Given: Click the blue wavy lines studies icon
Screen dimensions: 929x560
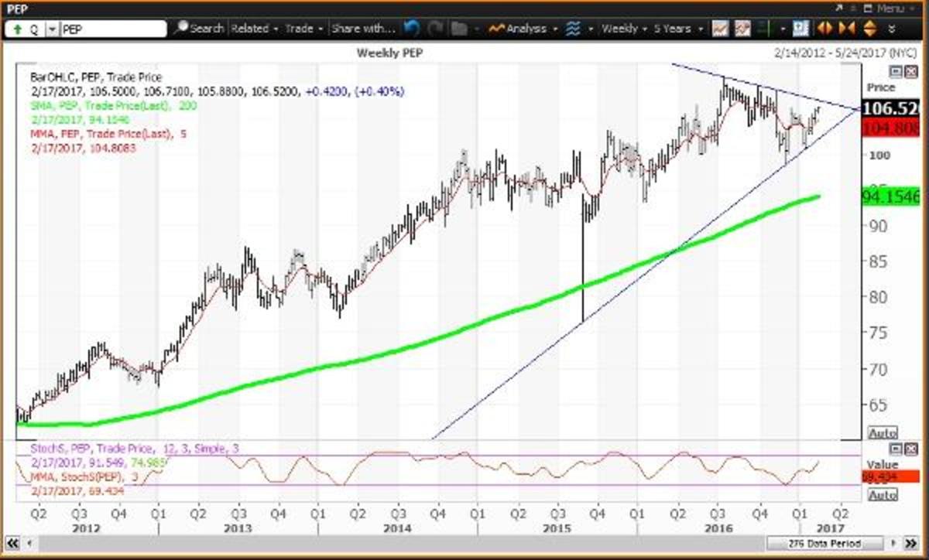Looking at the screenshot, I should [x=573, y=29].
